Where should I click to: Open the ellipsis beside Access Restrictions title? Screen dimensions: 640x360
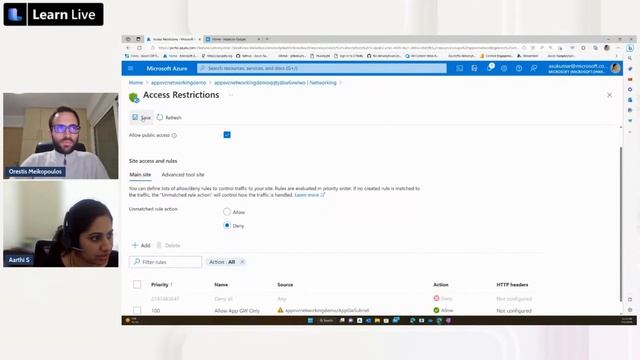[x=231, y=95]
